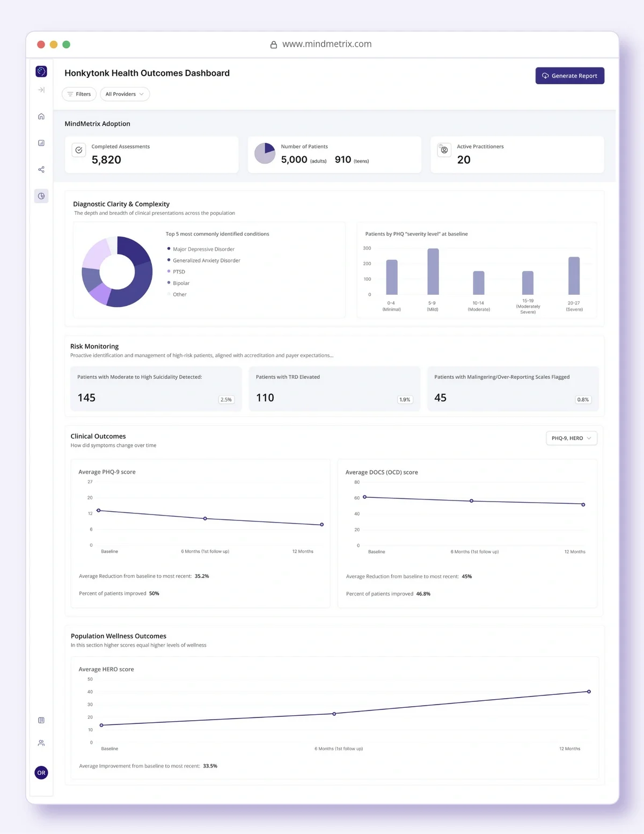This screenshot has width=644, height=834.
Task: Click the Completed Assessments checkmark icon
Action: [x=79, y=150]
